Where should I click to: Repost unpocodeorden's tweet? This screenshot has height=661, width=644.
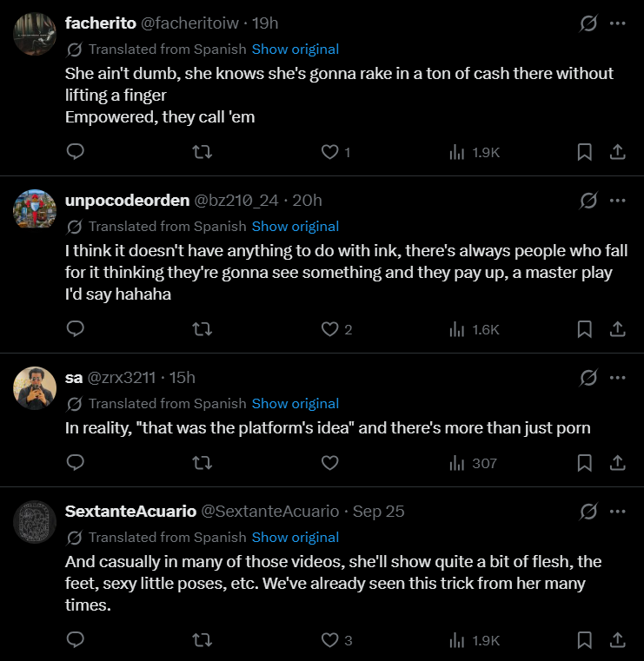click(202, 329)
